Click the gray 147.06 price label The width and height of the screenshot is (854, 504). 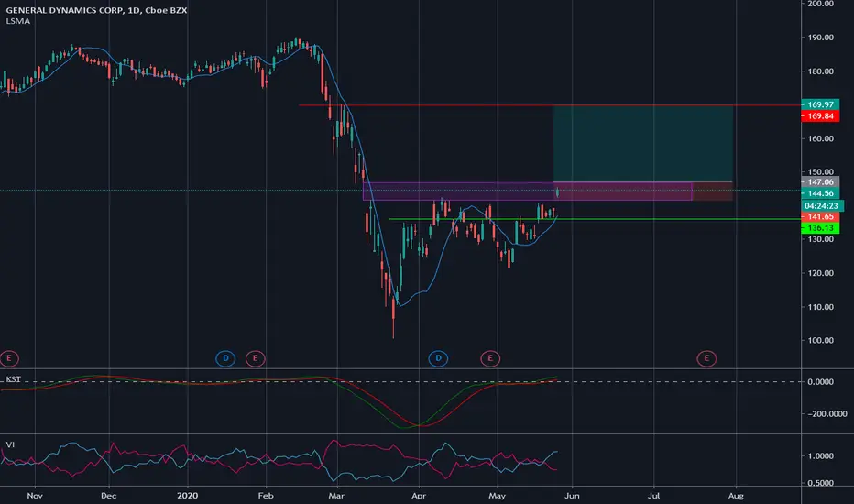[820, 182]
